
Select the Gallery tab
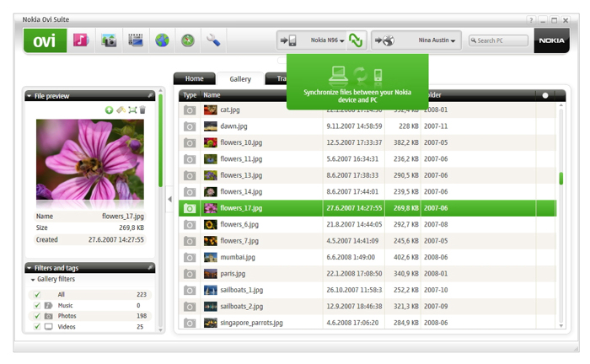tap(240, 79)
